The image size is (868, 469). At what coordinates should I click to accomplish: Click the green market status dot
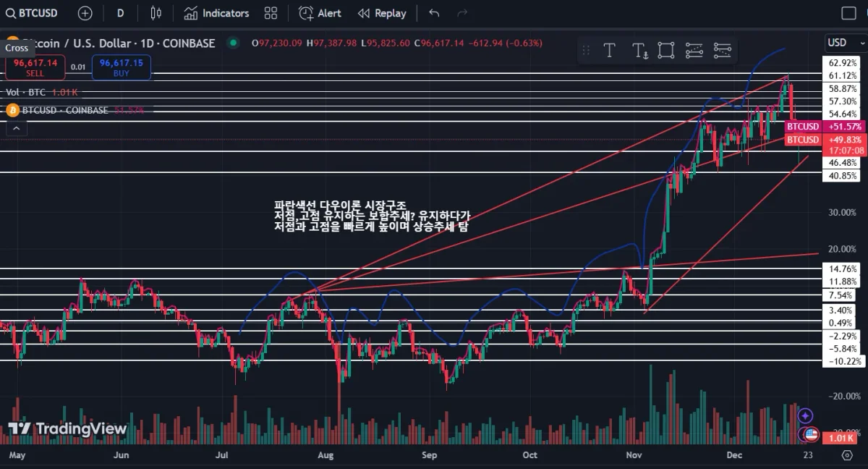233,43
